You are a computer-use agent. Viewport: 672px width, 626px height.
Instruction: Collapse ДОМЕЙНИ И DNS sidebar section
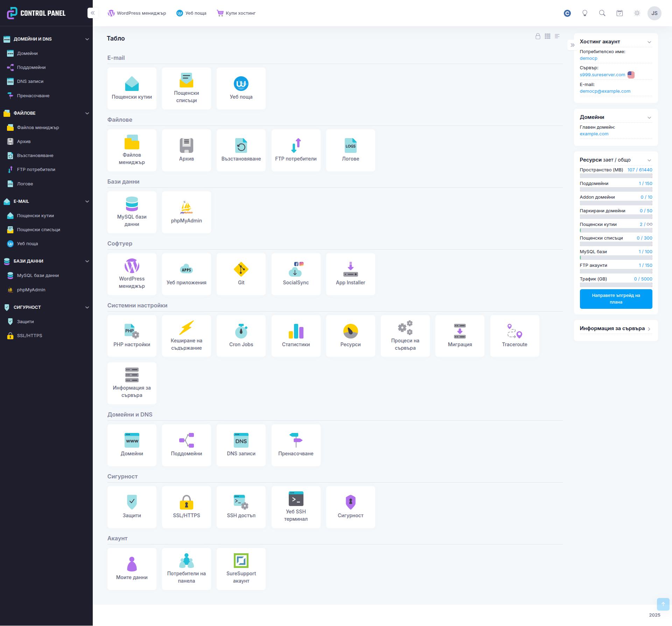pyautogui.click(x=87, y=39)
